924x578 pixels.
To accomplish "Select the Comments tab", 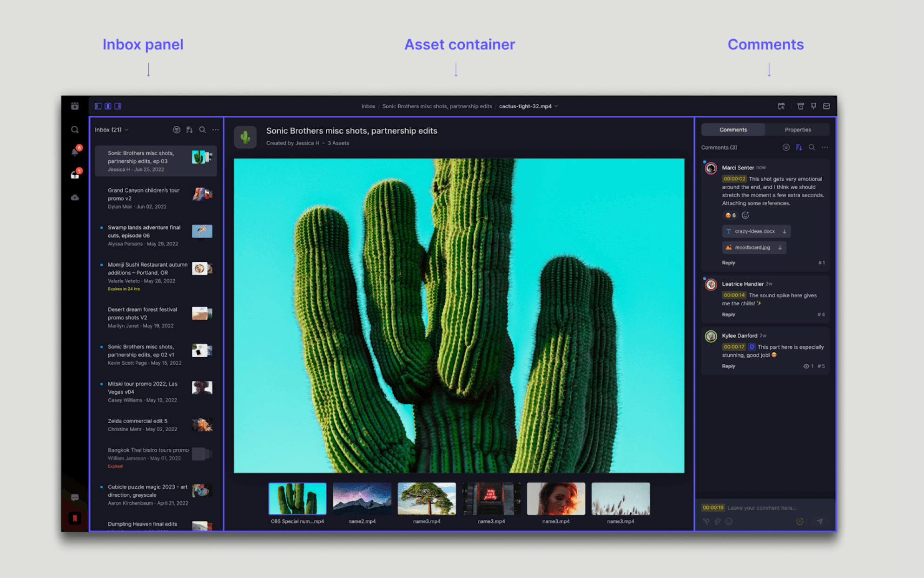I will point(733,130).
